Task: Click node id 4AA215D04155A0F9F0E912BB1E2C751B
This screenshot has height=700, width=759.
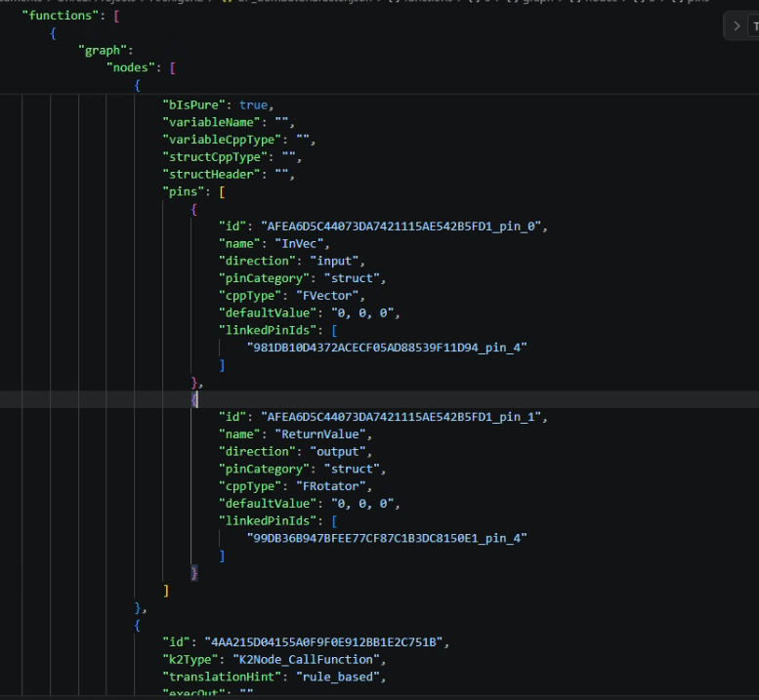Action: coord(323,642)
